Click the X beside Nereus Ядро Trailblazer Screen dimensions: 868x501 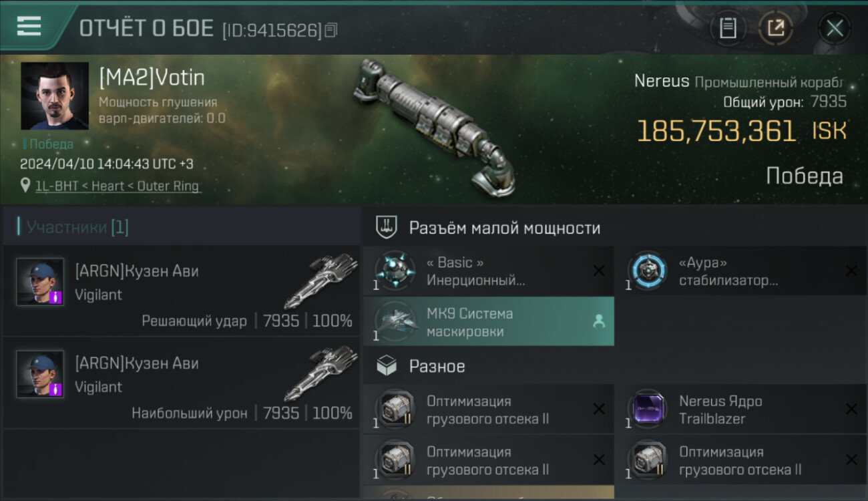click(851, 409)
